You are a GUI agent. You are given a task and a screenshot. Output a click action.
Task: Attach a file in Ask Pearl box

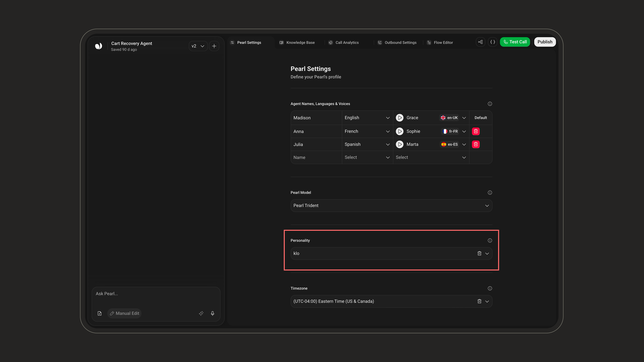pyautogui.click(x=99, y=313)
